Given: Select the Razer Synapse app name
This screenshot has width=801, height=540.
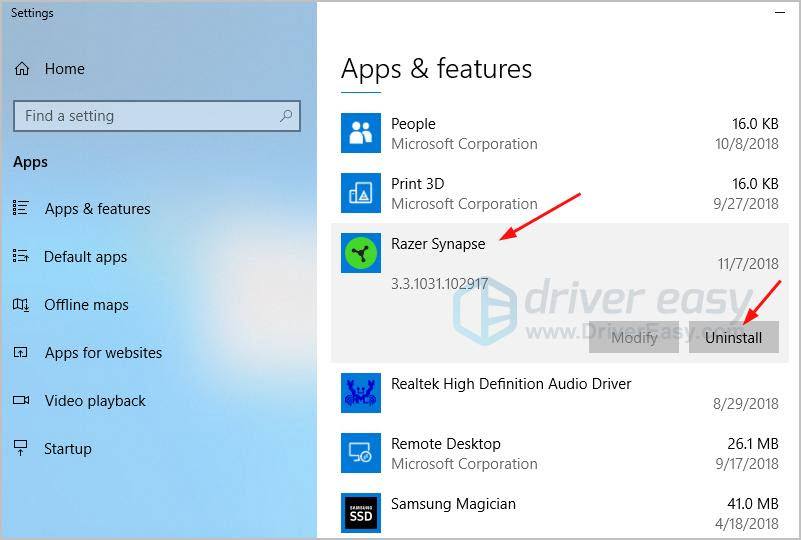Looking at the screenshot, I should [438, 244].
